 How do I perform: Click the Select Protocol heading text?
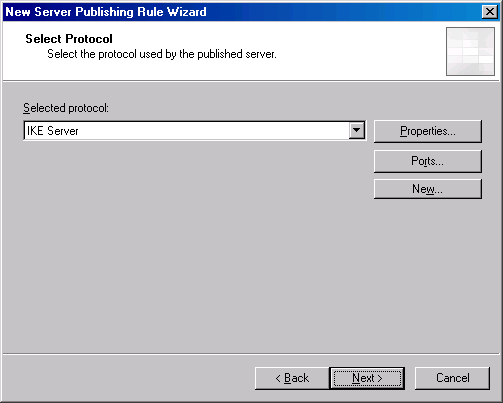(x=69, y=39)
